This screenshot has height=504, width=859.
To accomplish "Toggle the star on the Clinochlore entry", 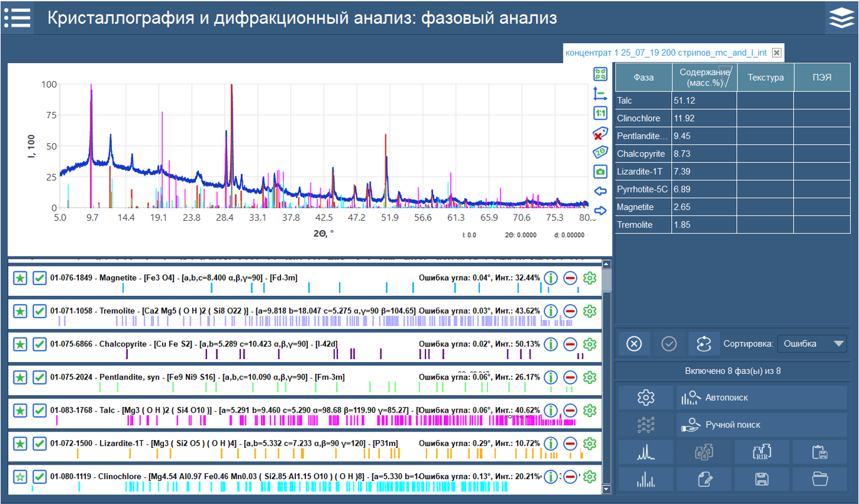I will [x=21, y=476].
